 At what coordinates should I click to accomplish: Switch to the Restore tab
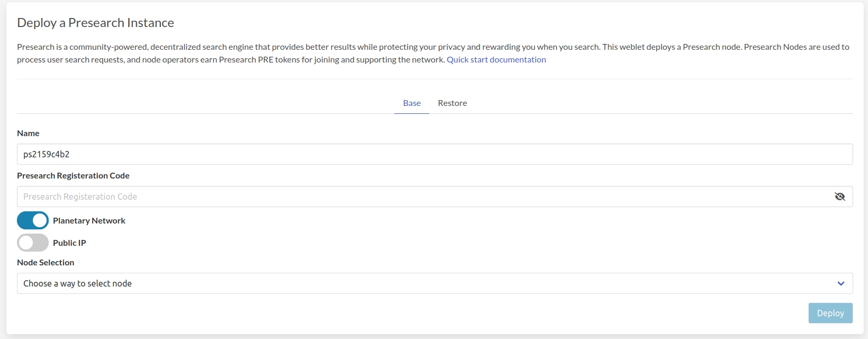452,103
